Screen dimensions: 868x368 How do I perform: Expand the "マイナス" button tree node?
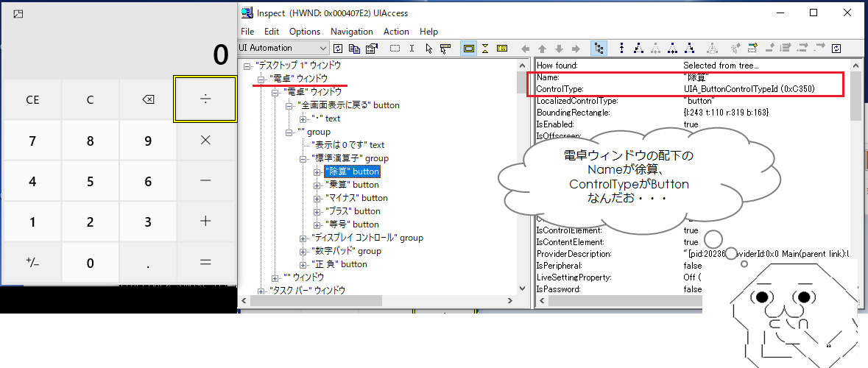317,199
